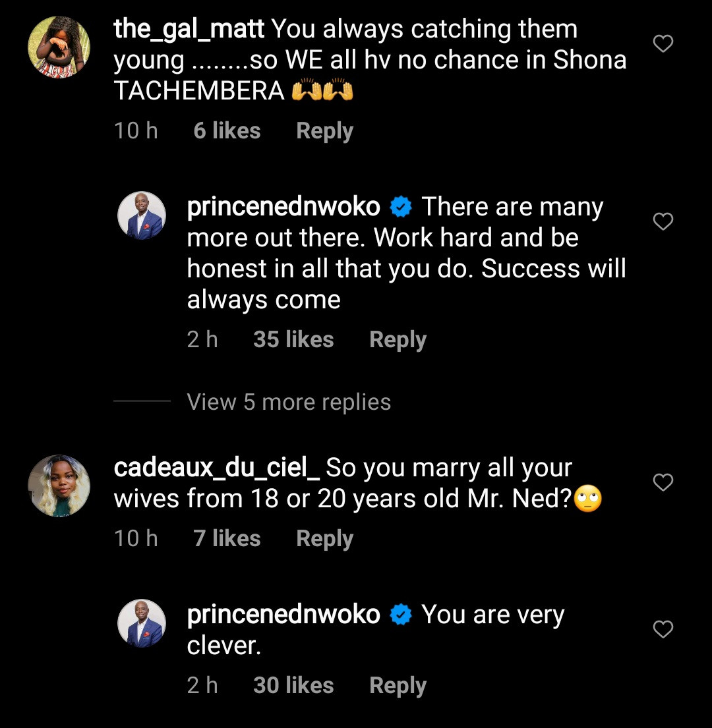Reply to princenednwoko's 'You are very clever' comment

[x=398, y=686]
